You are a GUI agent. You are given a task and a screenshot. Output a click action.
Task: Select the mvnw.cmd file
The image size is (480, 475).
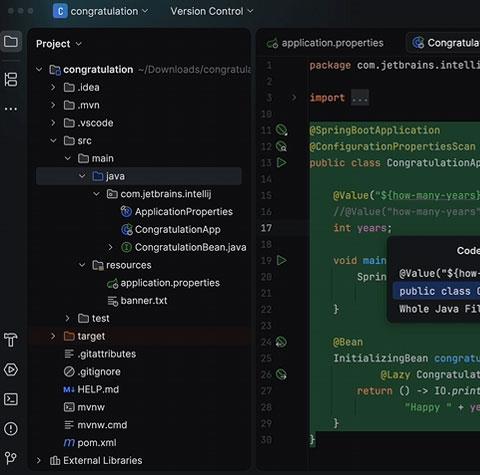point(102,425)
